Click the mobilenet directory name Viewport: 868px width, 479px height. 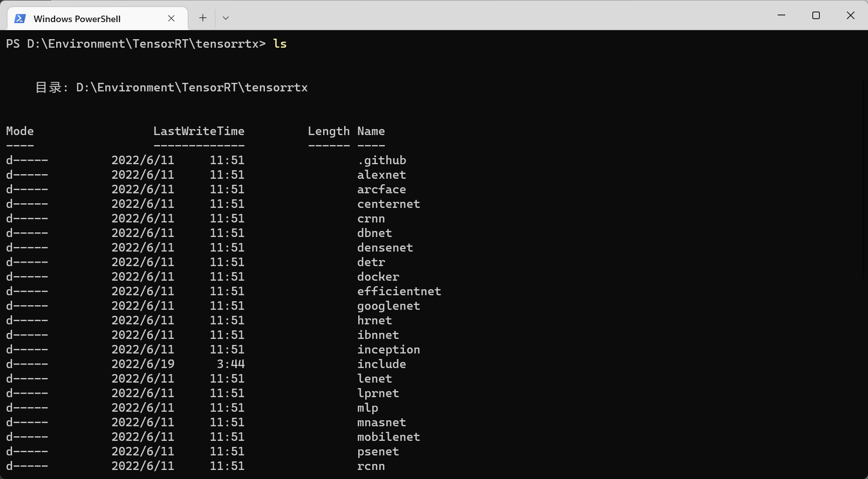click(388, 437)
